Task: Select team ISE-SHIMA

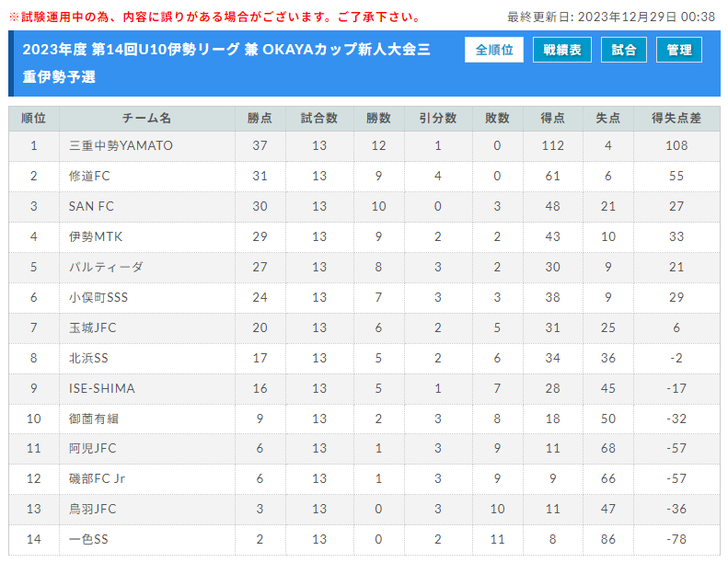Action: [101, 388]
